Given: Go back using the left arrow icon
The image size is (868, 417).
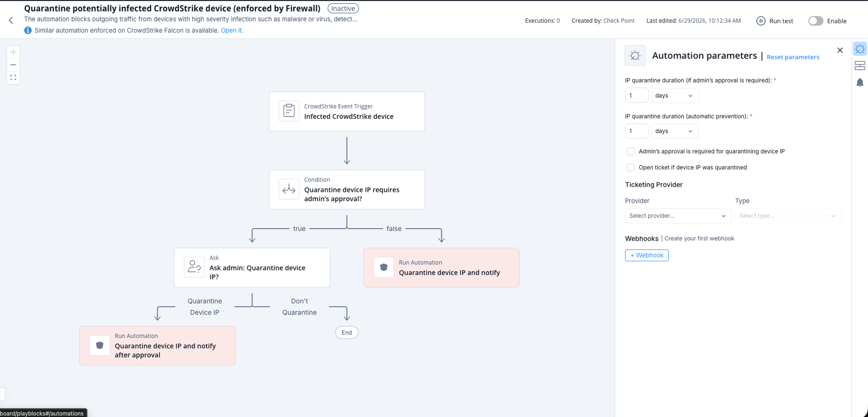Looking at the screenshot, I should [x=11, y=21].
